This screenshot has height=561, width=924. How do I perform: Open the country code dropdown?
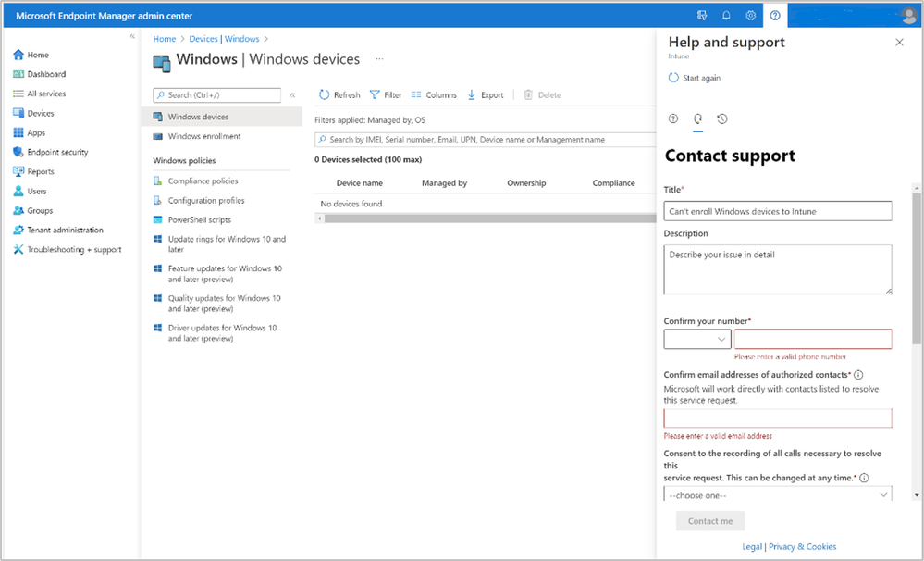click(x=697, y=339)
